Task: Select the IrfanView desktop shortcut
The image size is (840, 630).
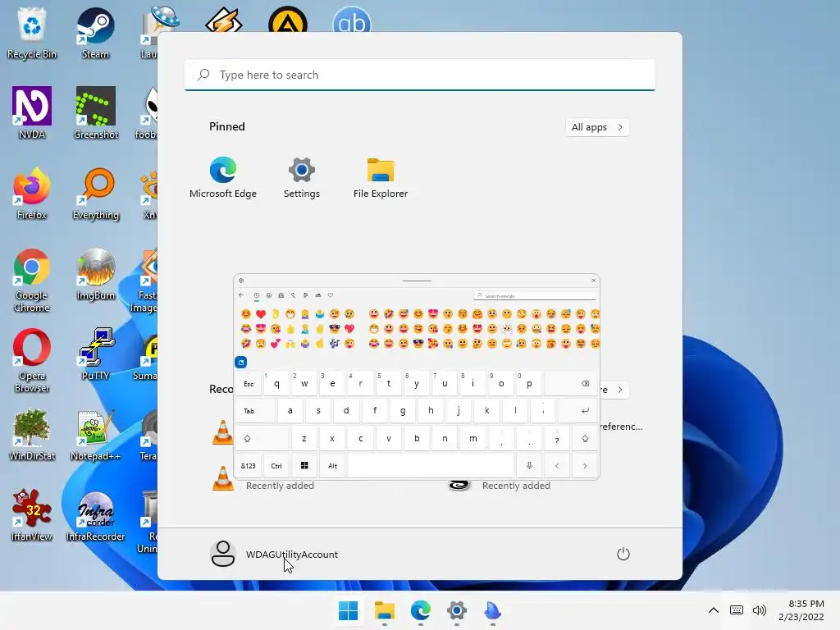Action: coord(32,515)
